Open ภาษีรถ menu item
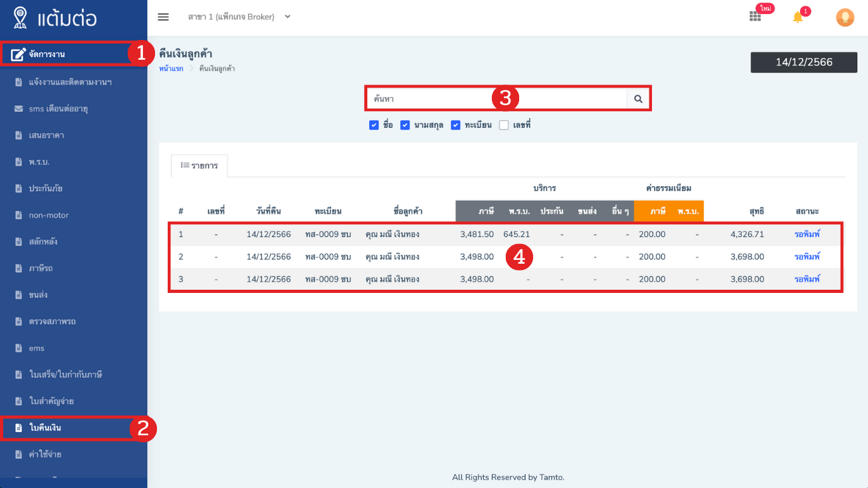The height and width of the screenshot is (488, 868). point(41,268)
